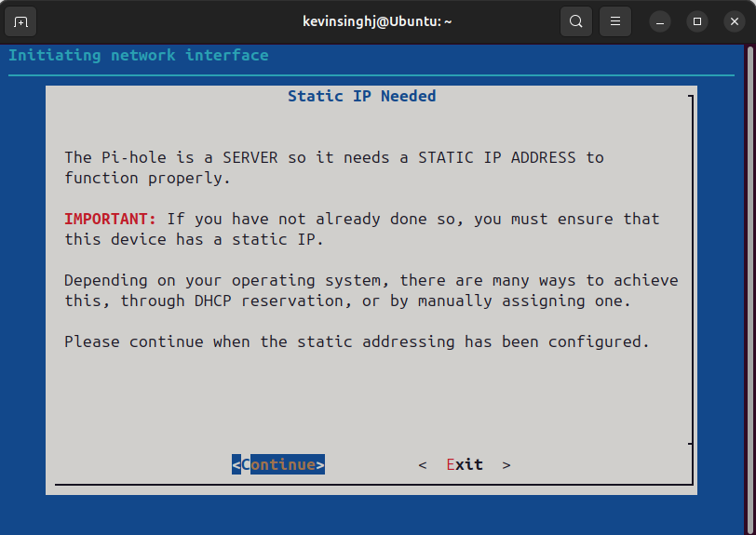Click the 'Please continue when the static addressing' line

pyautogui.click(x=357, y=341)
